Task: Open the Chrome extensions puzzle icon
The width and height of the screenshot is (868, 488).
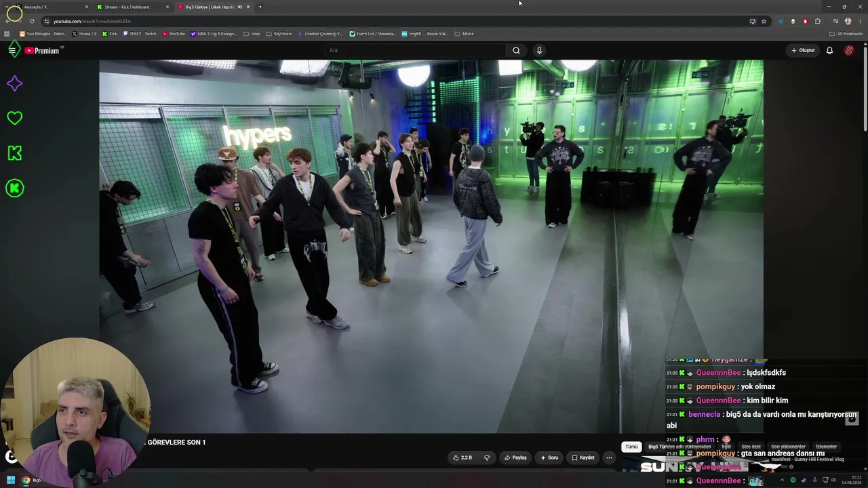Action: [817, 21]
